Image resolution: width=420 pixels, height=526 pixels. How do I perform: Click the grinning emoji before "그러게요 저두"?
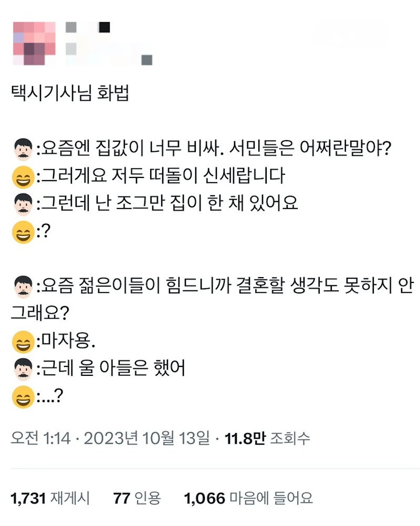[22, 177]
